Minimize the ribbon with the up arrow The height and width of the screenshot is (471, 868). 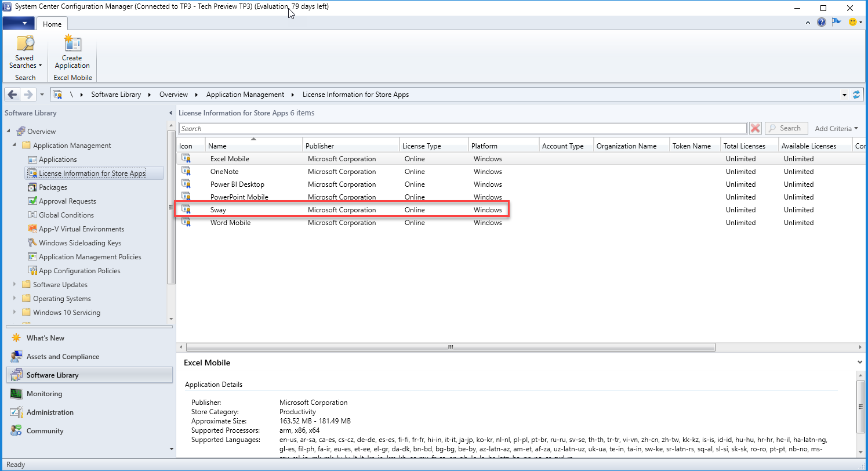click(x=809, y=23)
